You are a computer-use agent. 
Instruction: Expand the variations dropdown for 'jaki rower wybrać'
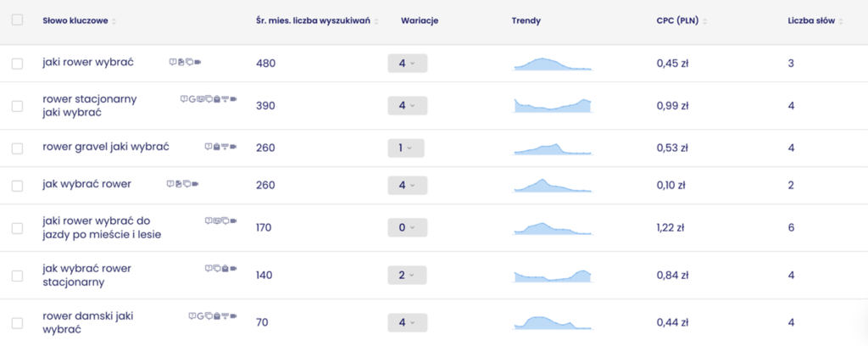(x=407, y=64)
